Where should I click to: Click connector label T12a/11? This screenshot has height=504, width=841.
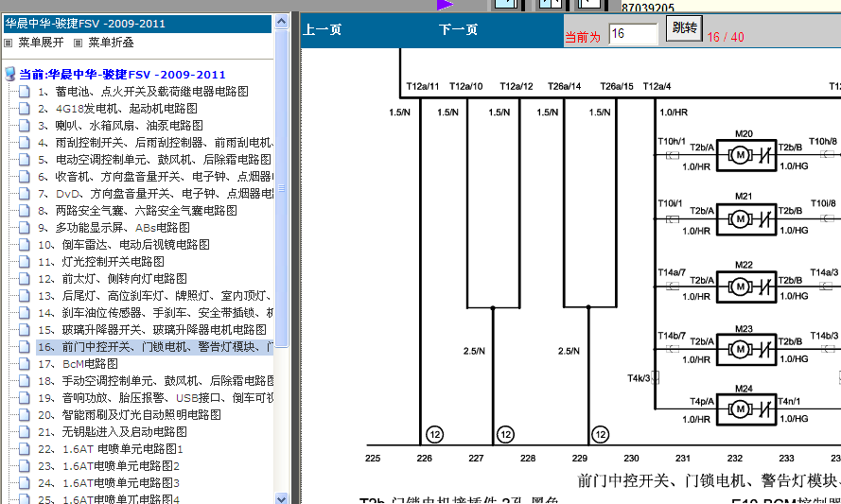click(422, 86)
